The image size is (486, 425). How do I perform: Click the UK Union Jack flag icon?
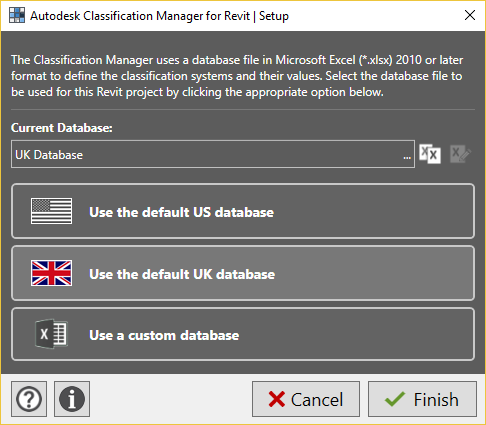51,273
